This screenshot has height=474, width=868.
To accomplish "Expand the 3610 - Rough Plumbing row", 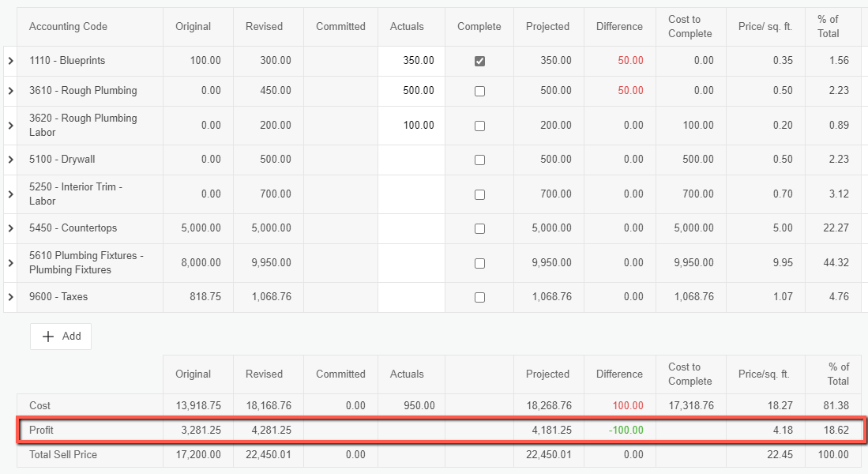I will click(x=10, y=91).
